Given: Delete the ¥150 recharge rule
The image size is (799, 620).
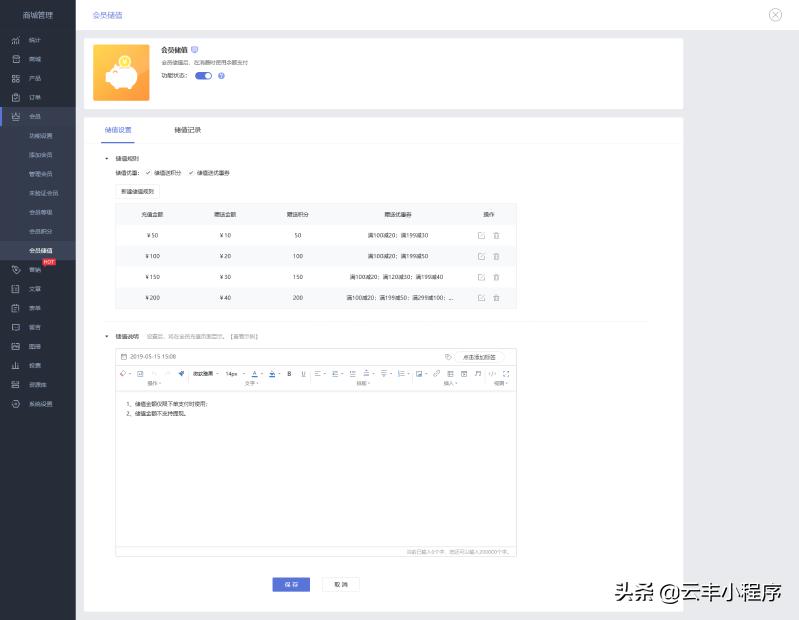Looking at the screenshot, I should [x=496, y=277].
